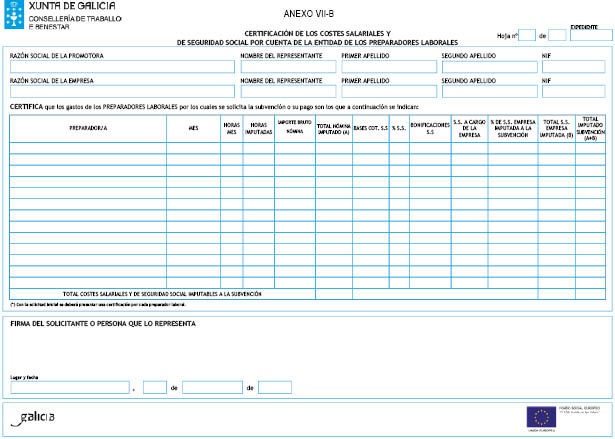
Task: Click the Razón Social de la Empresa field
Action: 121,91
